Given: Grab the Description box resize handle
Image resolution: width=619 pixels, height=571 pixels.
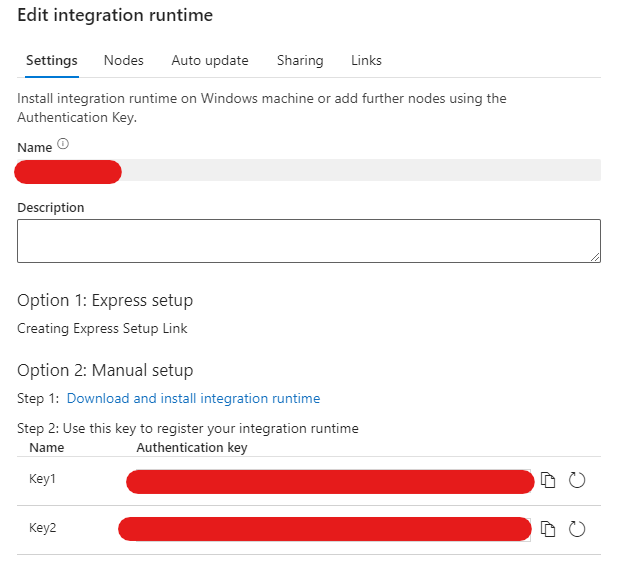Looking at the screenshot, I should coord(595,257).
